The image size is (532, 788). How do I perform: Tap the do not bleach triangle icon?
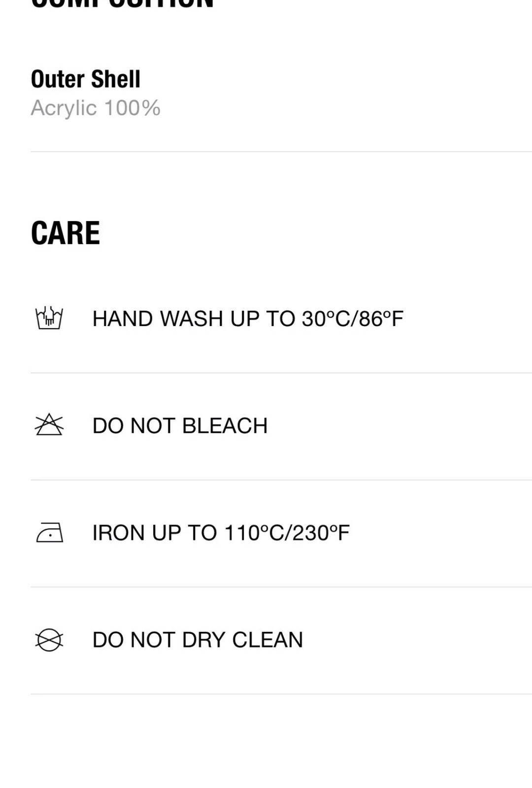click(49, 425)
